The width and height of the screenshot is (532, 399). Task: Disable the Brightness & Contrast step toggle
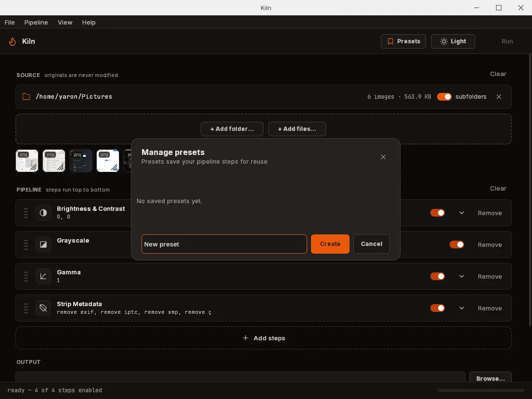pyautogui.click(x=437, y=213)
